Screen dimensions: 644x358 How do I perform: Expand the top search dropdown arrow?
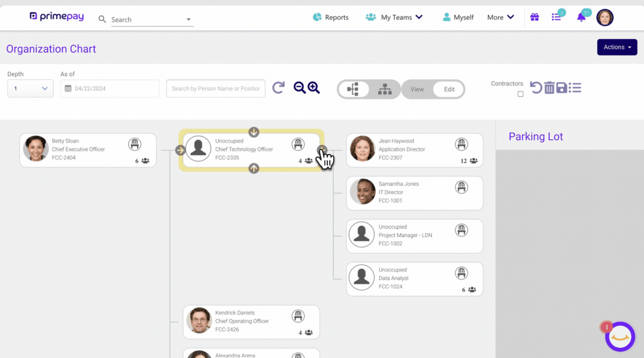click(x=189, y=19)
